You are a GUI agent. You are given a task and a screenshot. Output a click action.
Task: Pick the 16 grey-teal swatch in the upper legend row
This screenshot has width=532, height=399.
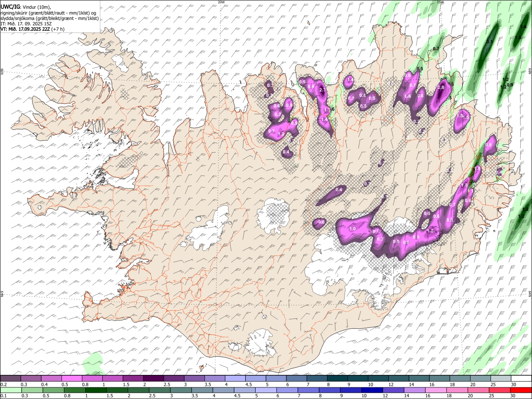point(439,378)
